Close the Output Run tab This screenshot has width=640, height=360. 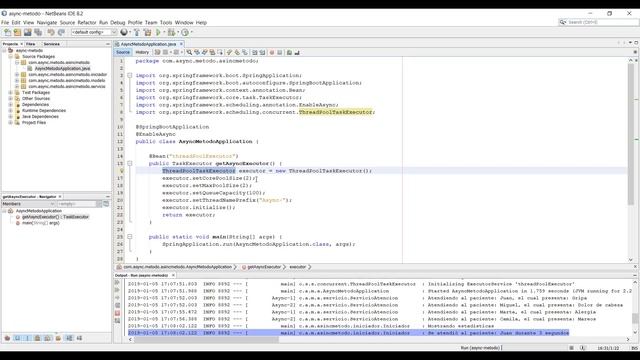click(173, 275)
